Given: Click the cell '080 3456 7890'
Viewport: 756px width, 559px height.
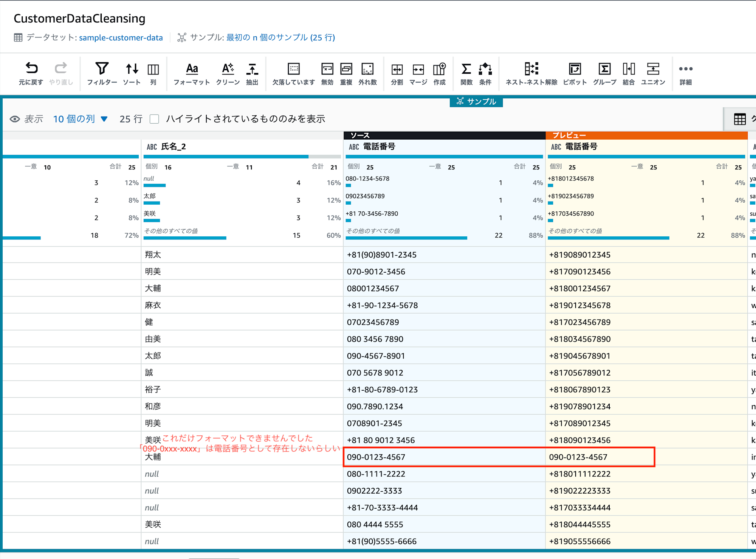Looking at the screenshot, I should pos(444,339).
